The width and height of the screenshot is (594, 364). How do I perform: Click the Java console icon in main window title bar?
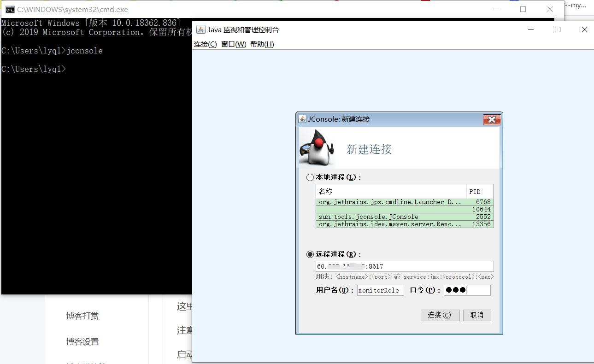coord(200,29)
